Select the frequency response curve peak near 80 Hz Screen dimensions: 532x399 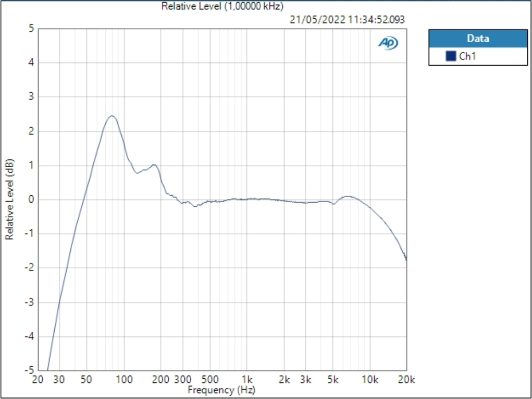[x=111, y=117]
